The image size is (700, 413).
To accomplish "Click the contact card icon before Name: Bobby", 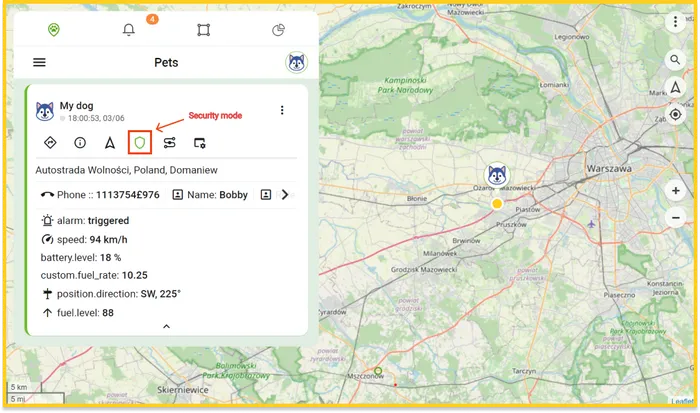I will pyautogui.click(x=178, y=195).
